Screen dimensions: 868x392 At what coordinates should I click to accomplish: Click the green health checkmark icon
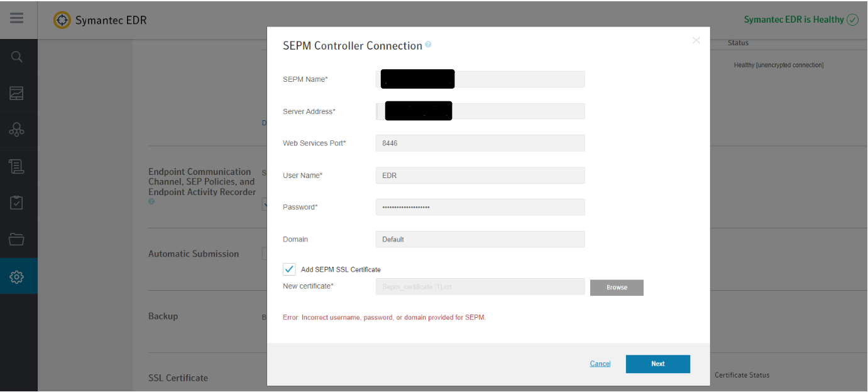tap(852, 20)
